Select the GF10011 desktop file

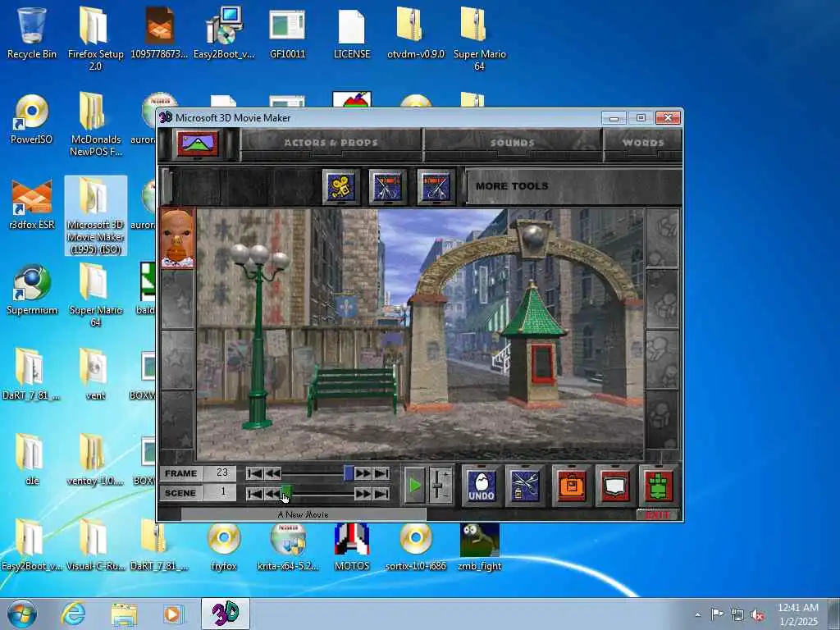pyautogui.click(x=287, y=33)
